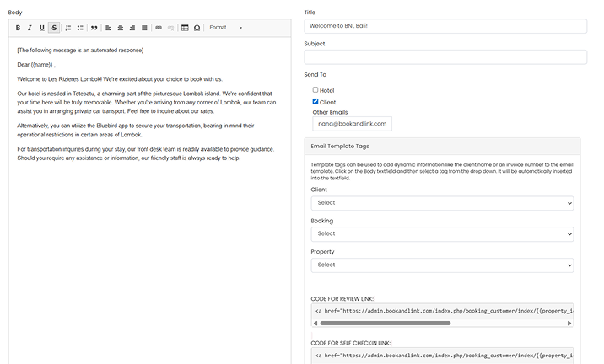Viewport: 604px width, 364px height.
Task: Click the paragraph mentioning the Bluebird app
Action: tap(136, 130)
